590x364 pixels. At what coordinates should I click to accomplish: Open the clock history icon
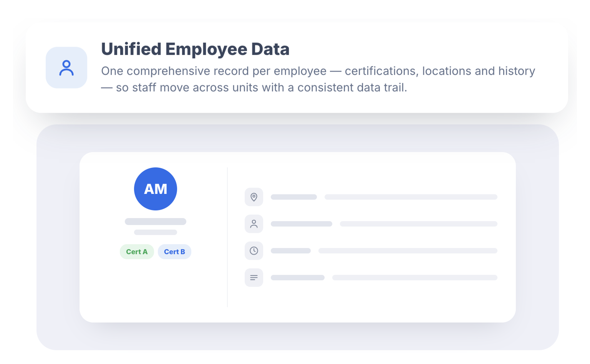pyautogui.click(x=254, y=251)
